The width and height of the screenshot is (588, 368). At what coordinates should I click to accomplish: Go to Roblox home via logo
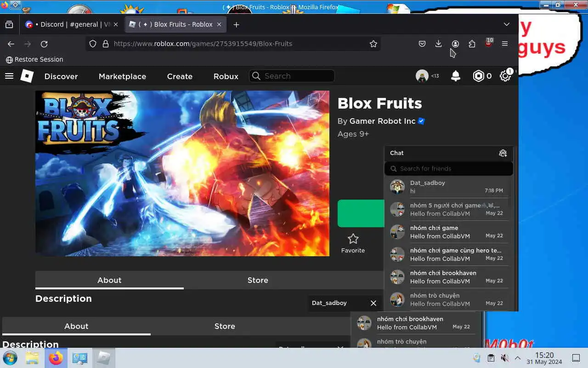point(27,76)
